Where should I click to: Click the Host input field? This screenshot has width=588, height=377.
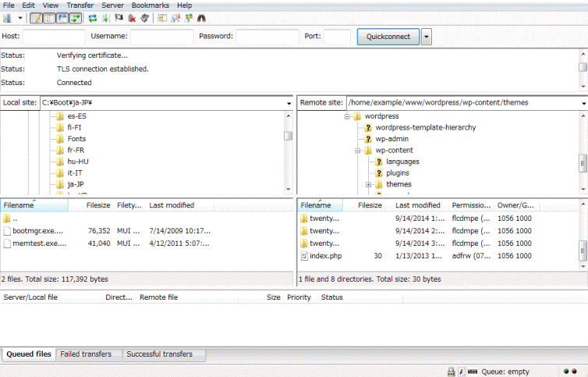pyautogui.click(x=54, y=37)
